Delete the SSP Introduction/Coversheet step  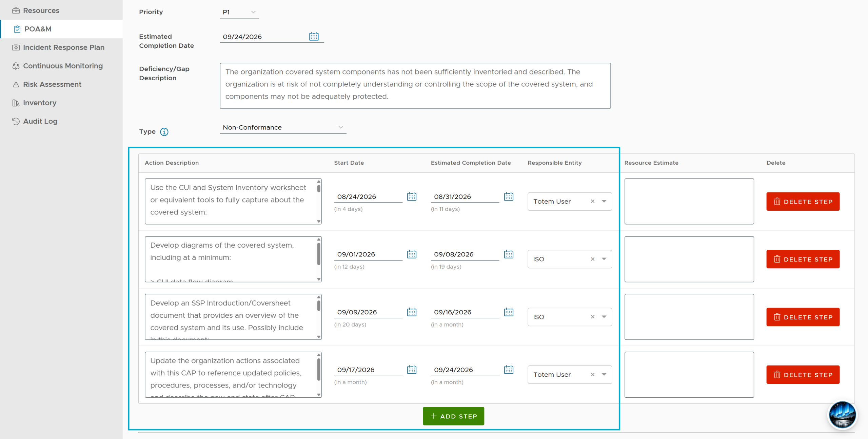[x=803, y=317]
